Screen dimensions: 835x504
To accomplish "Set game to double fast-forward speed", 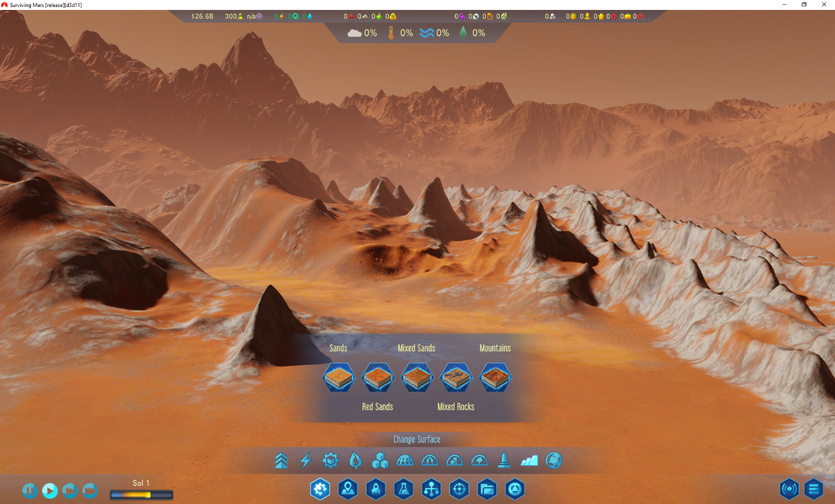I will [x=70, y=491].
